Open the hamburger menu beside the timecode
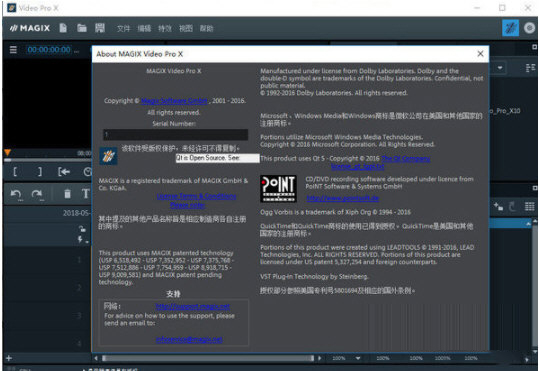539x371 pixels. [x=13, y=50]
